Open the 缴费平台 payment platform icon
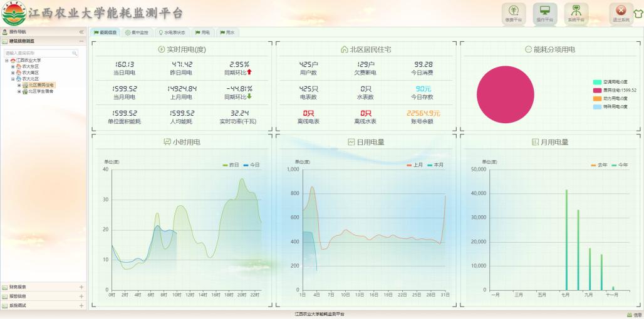The image size is (644, 319). pyautogui.click(x=513, y=13)
